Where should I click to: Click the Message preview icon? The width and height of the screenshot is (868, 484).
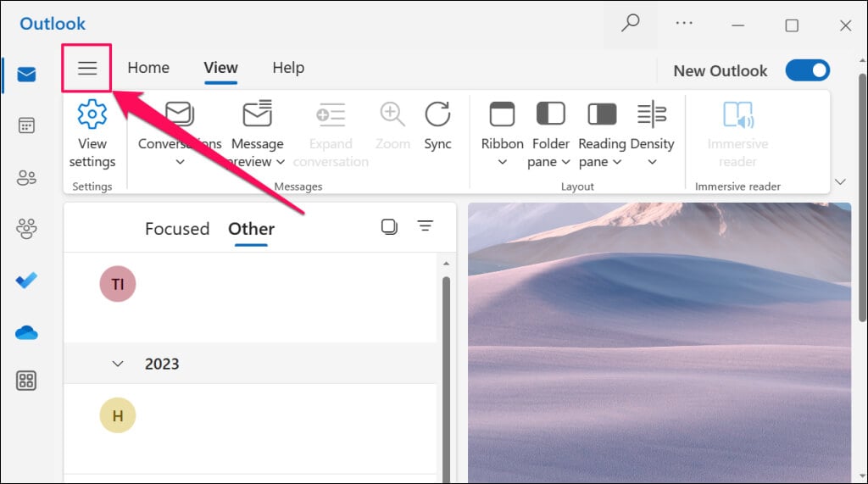(258, 114)
